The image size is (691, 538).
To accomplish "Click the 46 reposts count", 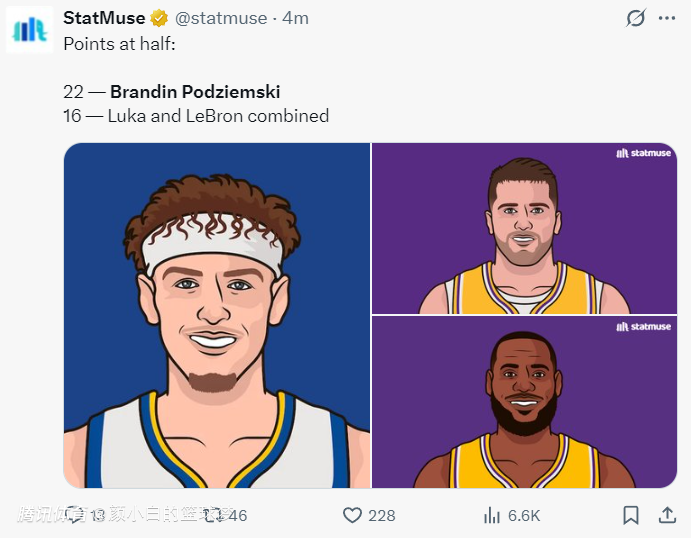I will click(238, 516).
